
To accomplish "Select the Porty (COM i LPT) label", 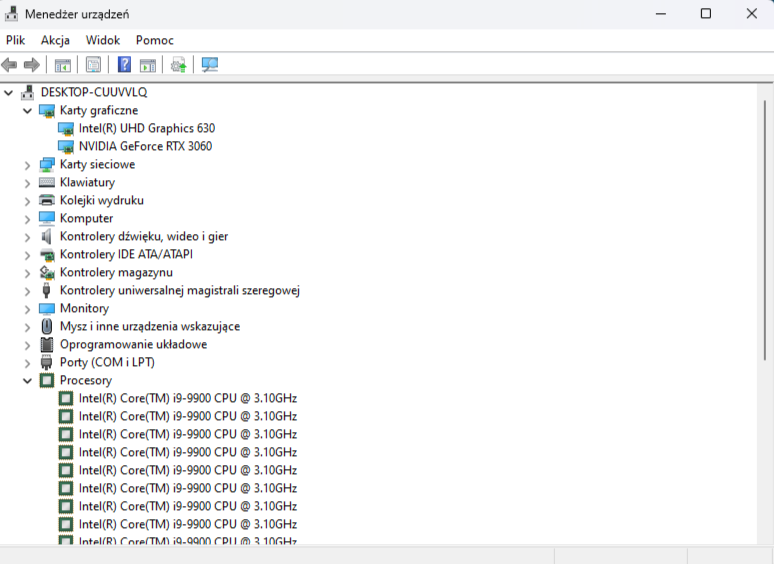I will click(x=107, y=363).
